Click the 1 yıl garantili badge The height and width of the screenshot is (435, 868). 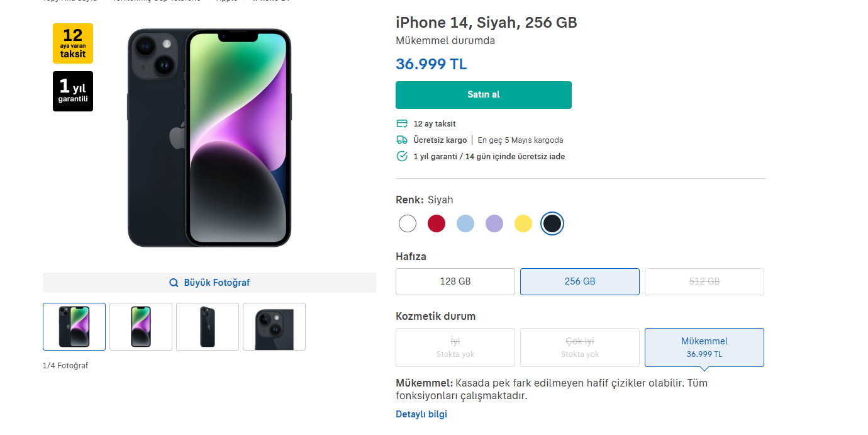click(73, 91)
